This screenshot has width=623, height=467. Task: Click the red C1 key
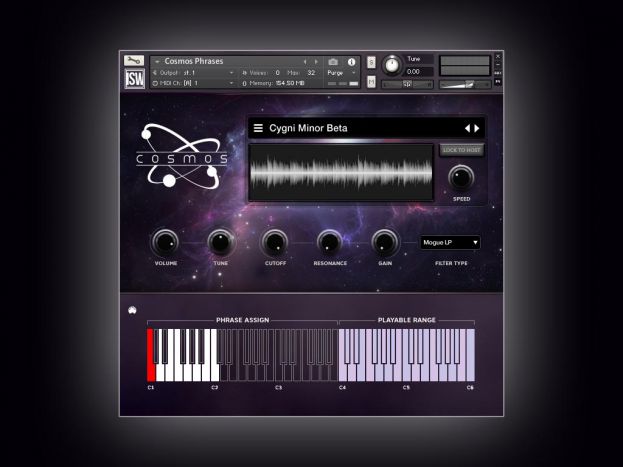click(151, 370)
